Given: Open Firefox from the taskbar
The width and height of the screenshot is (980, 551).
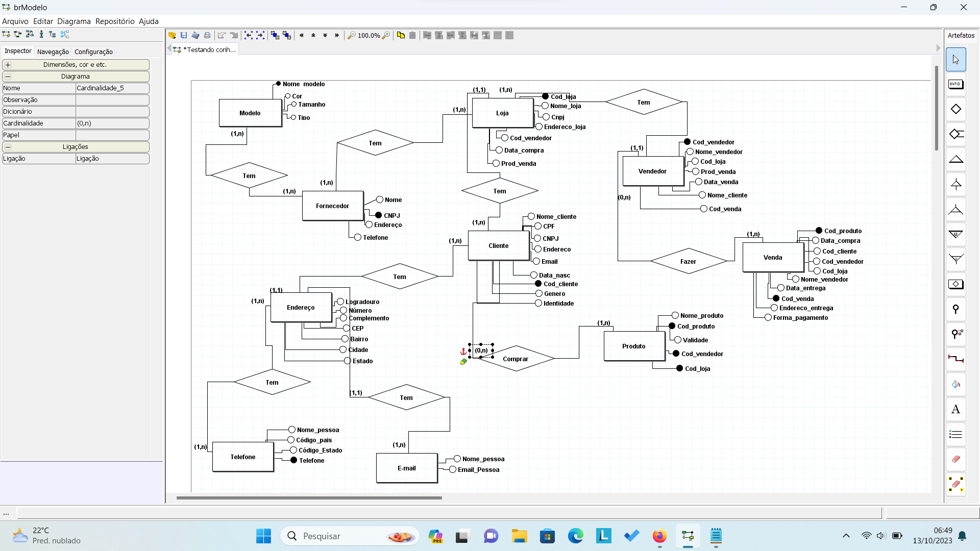Looking at the screenshot, I should pyautogui.click(x=659, y=536).
